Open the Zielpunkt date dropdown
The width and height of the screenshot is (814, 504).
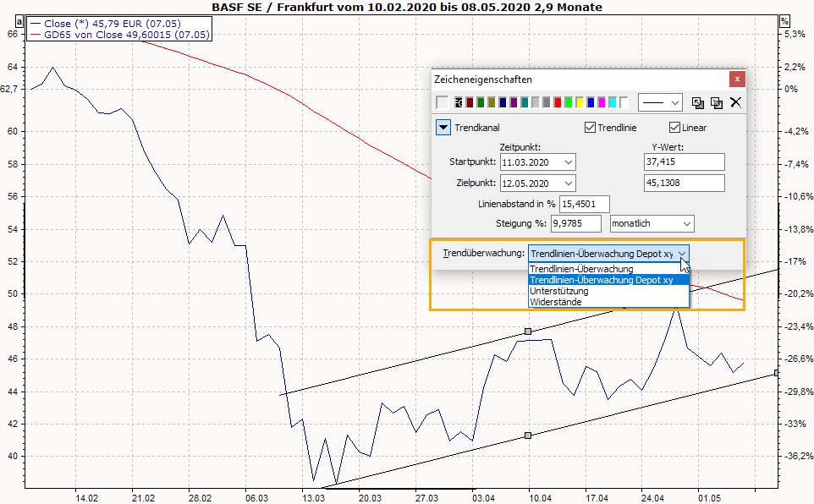(x=568, y=183)
